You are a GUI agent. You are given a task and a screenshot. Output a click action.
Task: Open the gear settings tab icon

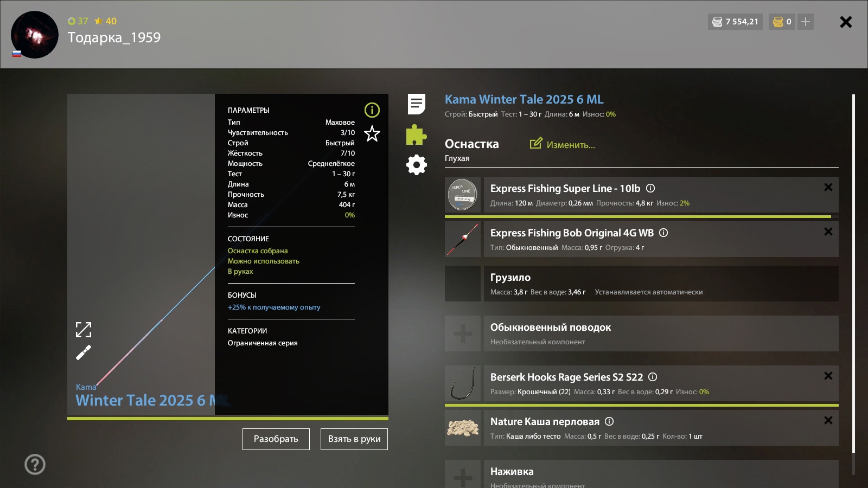(417, 165)
